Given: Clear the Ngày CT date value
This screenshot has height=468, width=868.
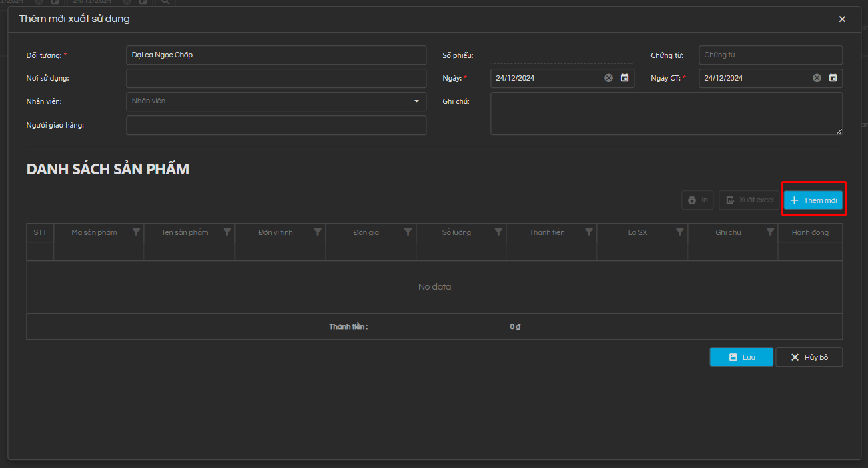Looking at the screenshot, I should [817, 78].
